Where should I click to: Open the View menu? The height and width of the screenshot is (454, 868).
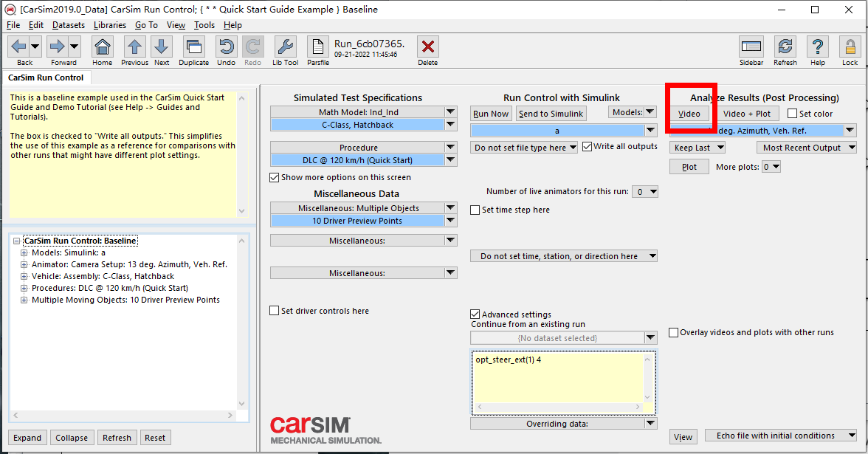(x=176, y=25)
